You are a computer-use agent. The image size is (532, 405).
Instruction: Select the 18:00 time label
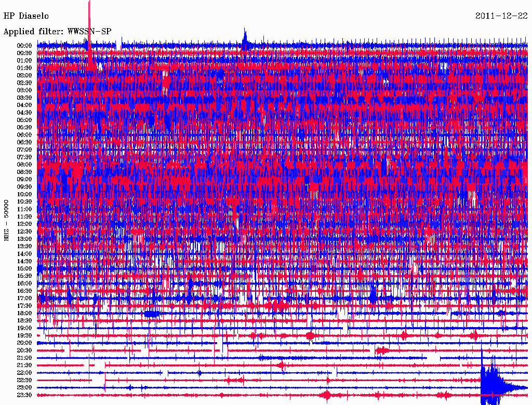click(x=24, y=313)
